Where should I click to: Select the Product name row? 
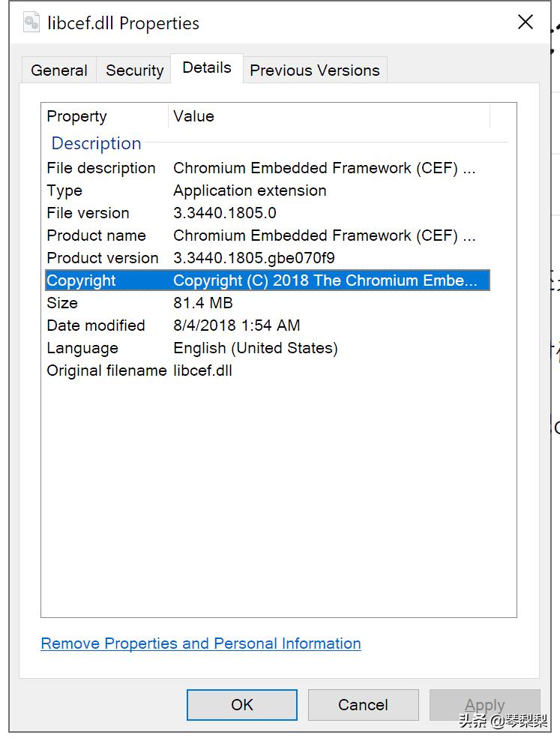coord(266,235)
